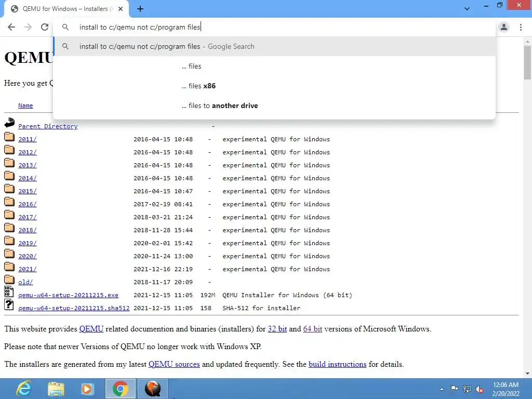Open the 'QEMU sources' link
The width and height of the screenshot is (532, 399).
click(x=174, y=364)
